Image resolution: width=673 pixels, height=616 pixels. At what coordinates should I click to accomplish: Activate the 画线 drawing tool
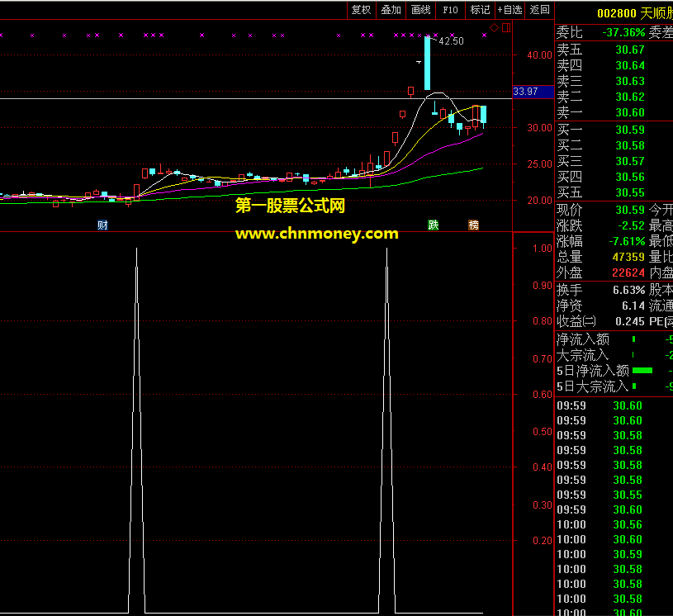tap(420, 10)
